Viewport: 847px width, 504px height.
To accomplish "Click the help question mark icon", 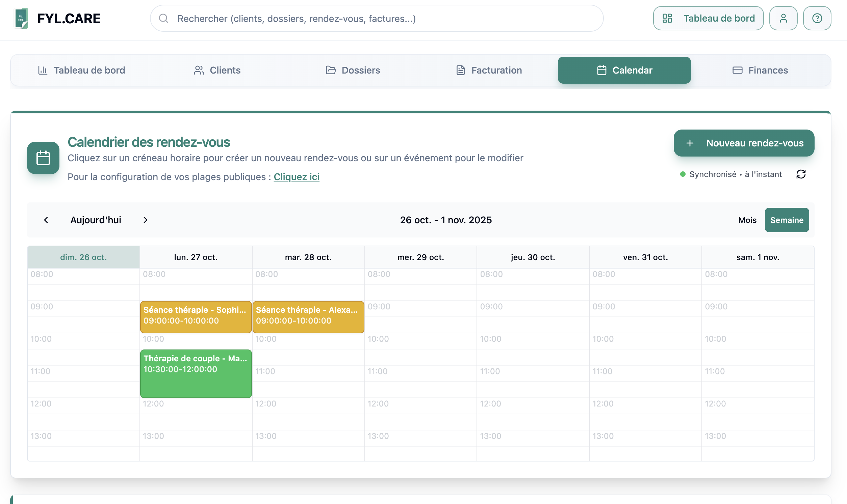I will coord(817,18).
